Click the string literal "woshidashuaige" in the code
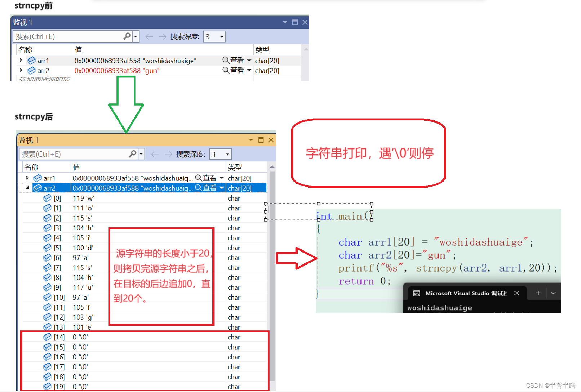Screen dimensions: 581x392 (x=481, y=242)
